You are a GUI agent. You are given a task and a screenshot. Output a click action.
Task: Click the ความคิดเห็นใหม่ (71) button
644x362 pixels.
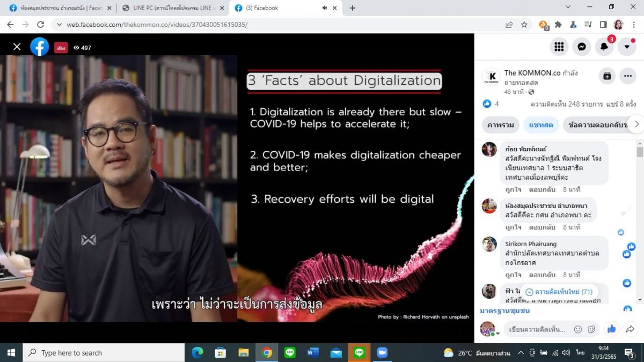pos(558,292)
